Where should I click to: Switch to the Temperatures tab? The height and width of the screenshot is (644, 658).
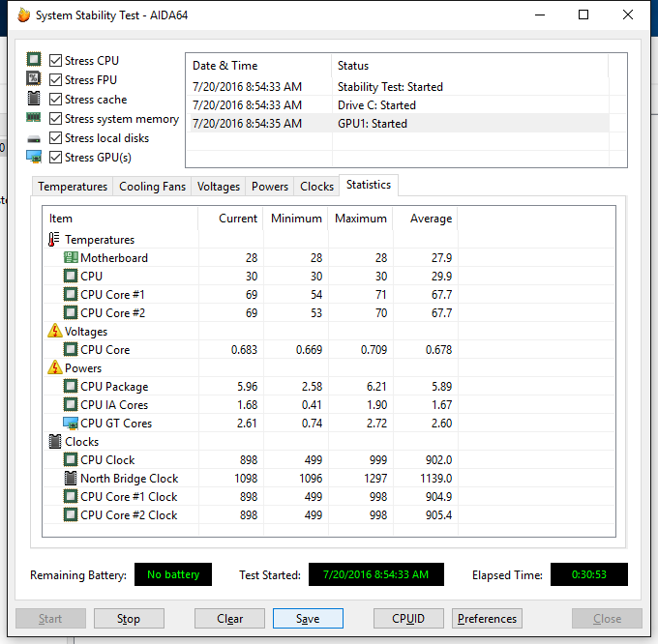coord(73,187)
